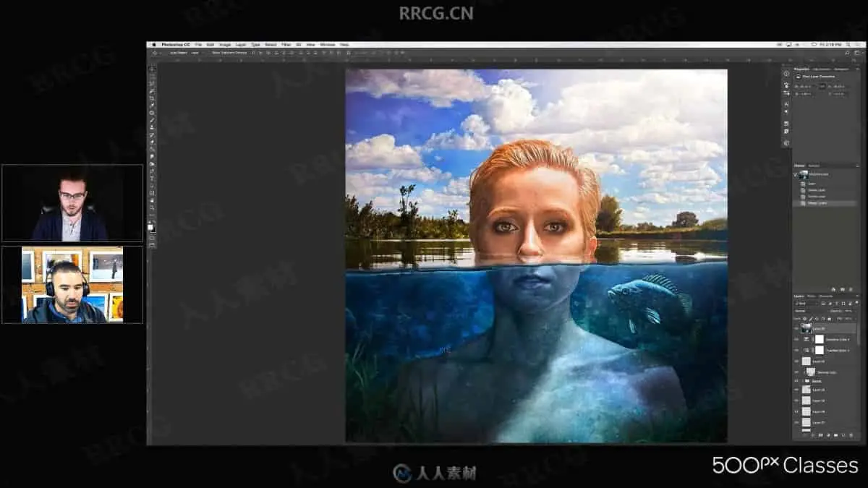This screenshot has height=488, width=868.
Task: Switch to the History tab
Action: point(799,165)
